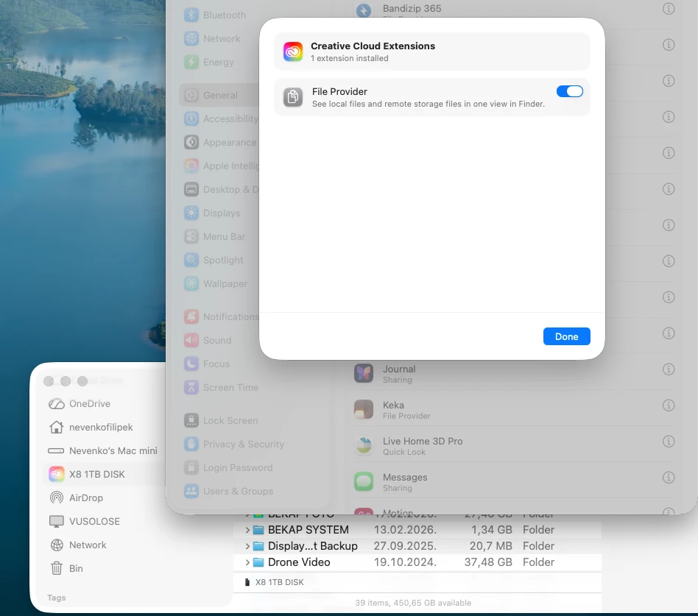698x616 pixels.
Task: Select OneDrive in Finder sidebar
Action: (x=80, y=404)
